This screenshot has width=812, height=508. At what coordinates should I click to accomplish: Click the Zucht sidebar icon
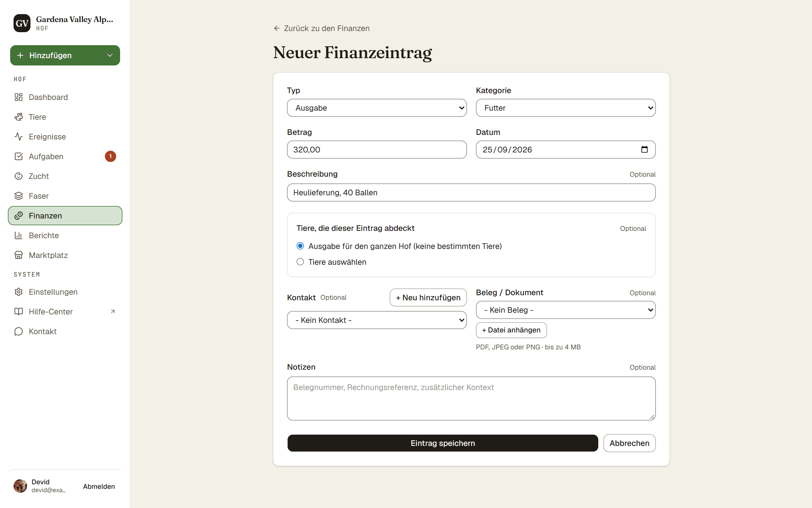[x=18, y=176]
